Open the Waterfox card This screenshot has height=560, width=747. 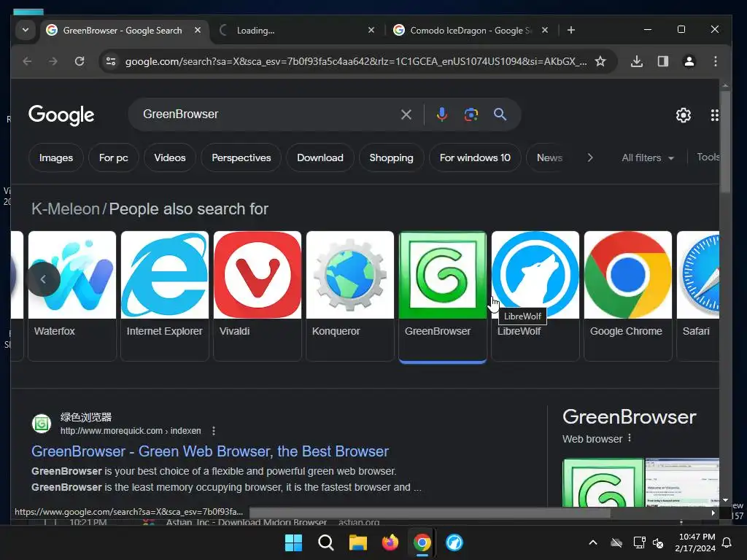coord(72,296)
